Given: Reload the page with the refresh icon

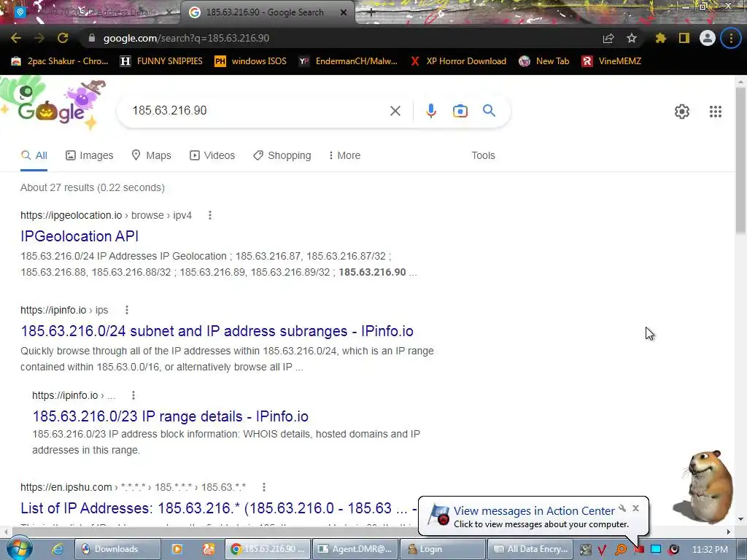Looking at the screenshot, I should pyautogui.click(x=63, y=38).
